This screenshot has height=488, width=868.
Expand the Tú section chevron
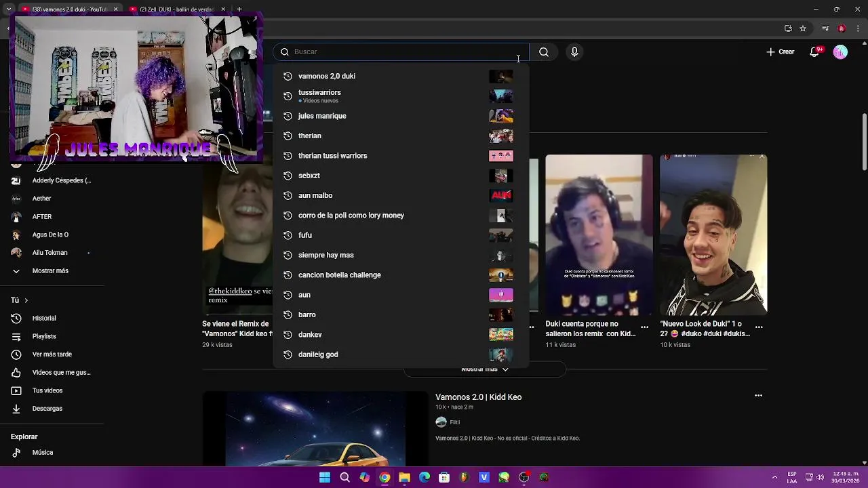click(x=26, y=300)
